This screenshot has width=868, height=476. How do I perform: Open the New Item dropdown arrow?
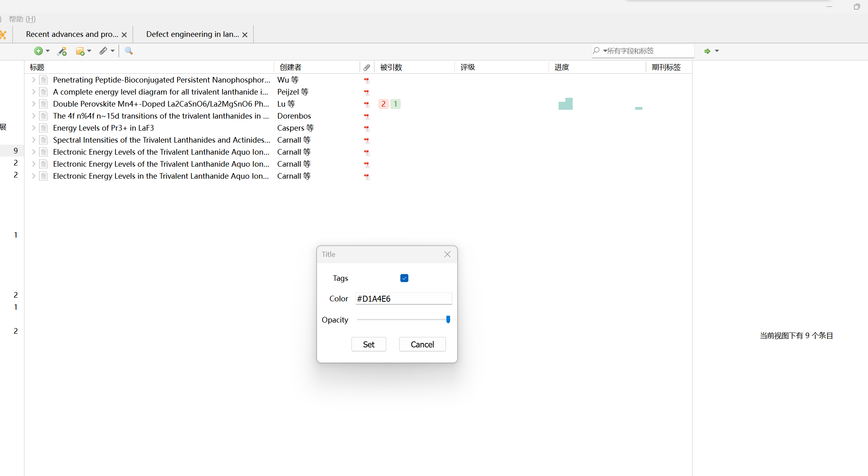pyautogui.click(x=48, y=51)
